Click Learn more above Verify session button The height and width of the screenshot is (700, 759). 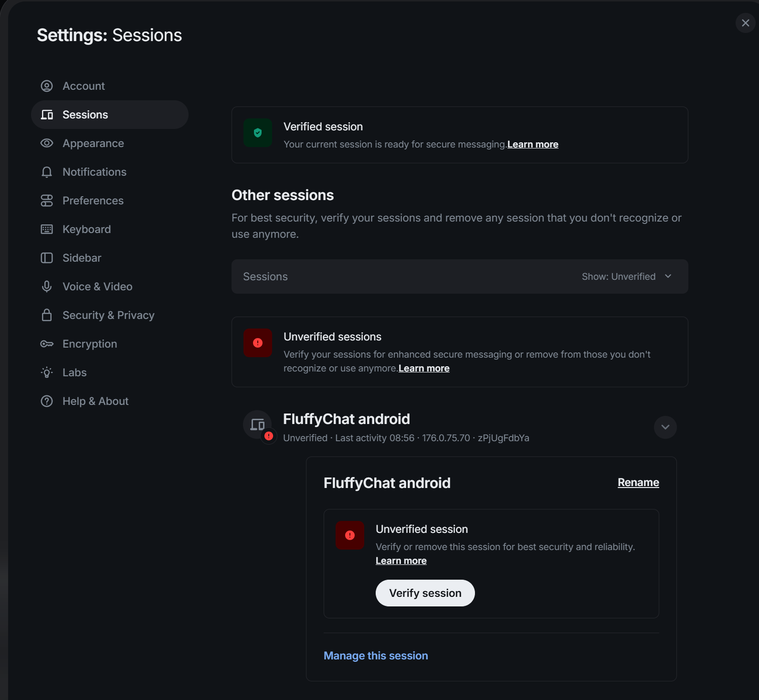pos(401,561)
